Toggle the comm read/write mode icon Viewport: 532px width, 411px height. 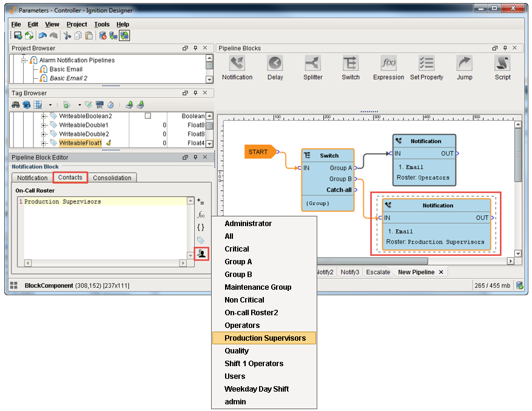(x=124, y=35)
